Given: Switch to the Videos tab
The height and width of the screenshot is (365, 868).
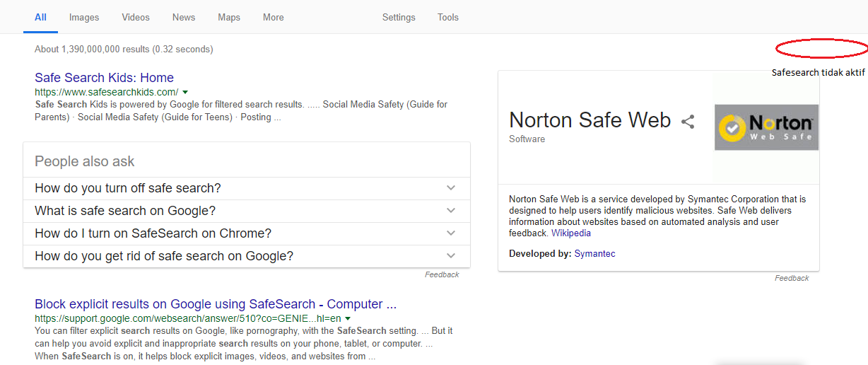Looking at the screenshot, I should click(x=136, y=18).
